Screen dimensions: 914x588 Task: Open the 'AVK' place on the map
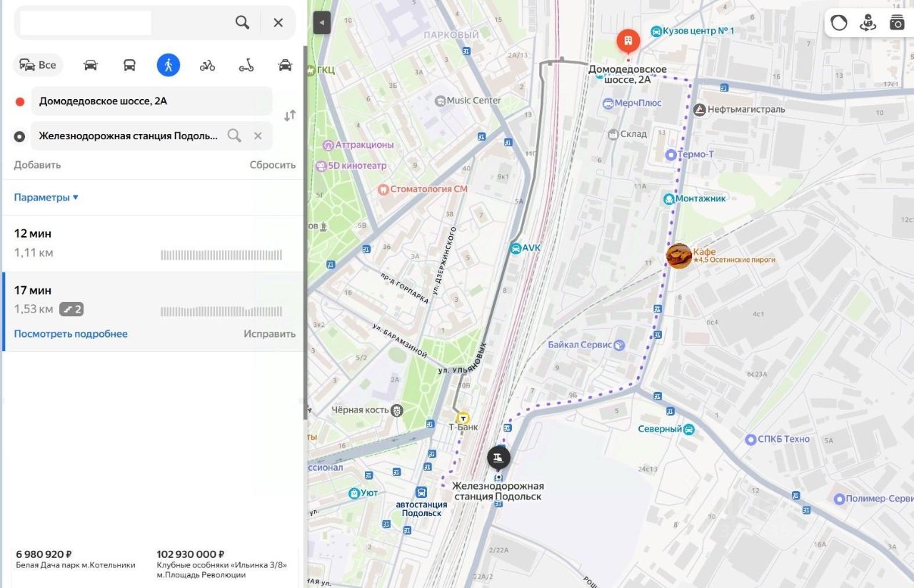click(x=525, y=248)
